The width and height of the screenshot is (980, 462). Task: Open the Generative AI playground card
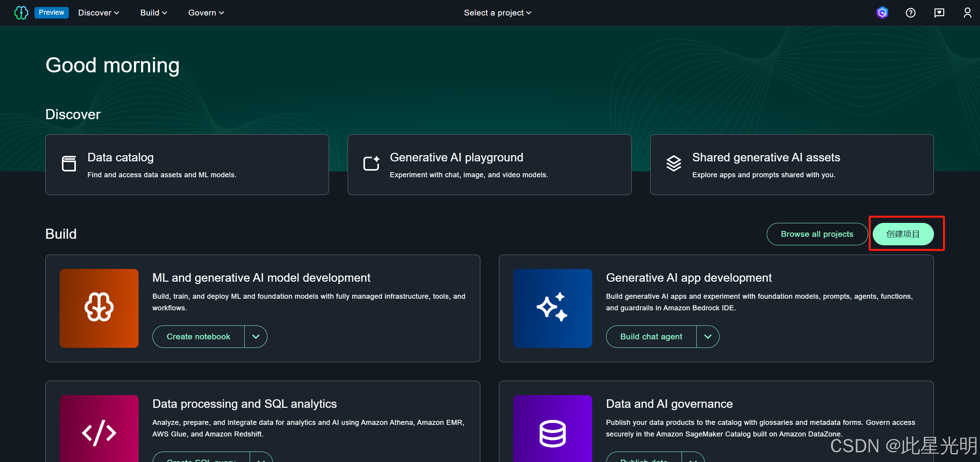[x=489, y=164]
